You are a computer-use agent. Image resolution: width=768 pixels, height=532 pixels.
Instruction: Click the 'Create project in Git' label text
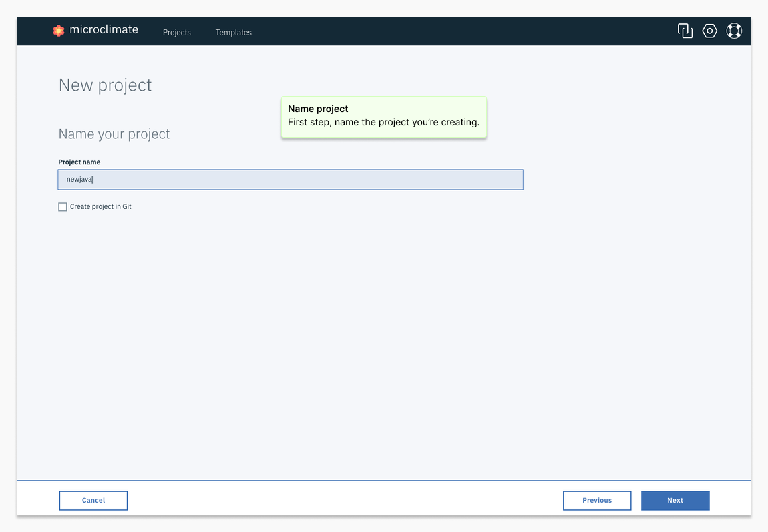coord(101,207)
